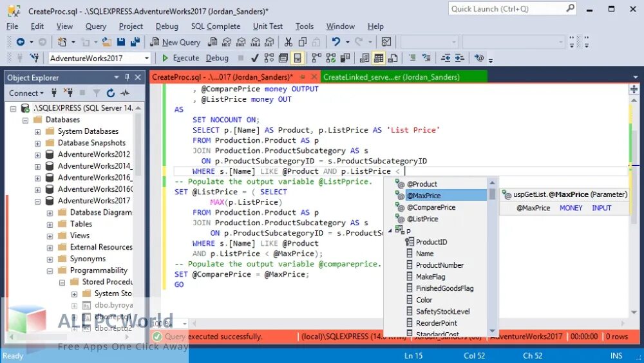644x363 pixels.
Task: Open the Query menu
Action: pyautogui.click(x=96, y=26)
